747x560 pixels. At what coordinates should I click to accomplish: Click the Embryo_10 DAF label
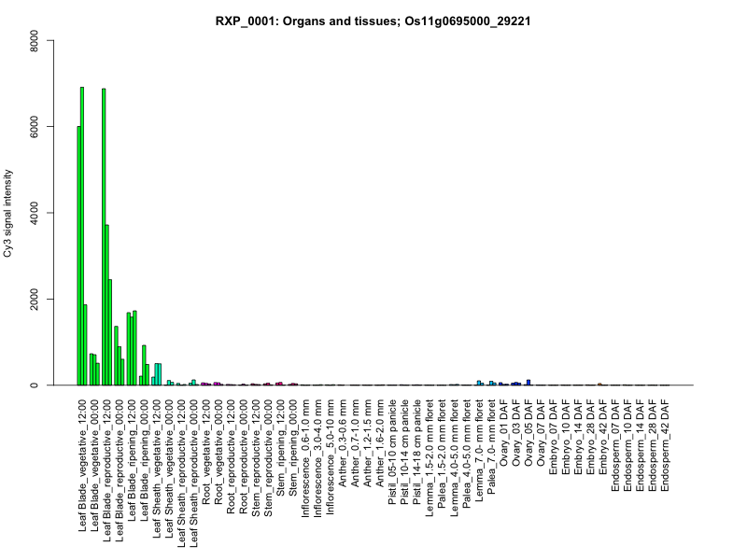[x=565, y=437]
